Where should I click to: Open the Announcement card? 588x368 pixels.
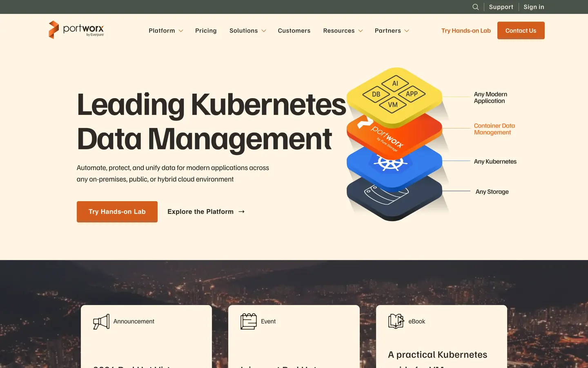[146, 337]
